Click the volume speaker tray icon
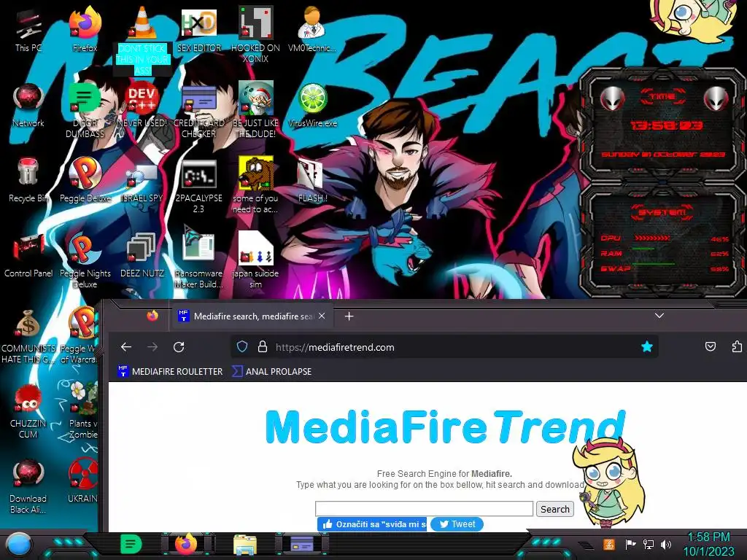The height and width of the screenshot is (560, 747). 666,544
